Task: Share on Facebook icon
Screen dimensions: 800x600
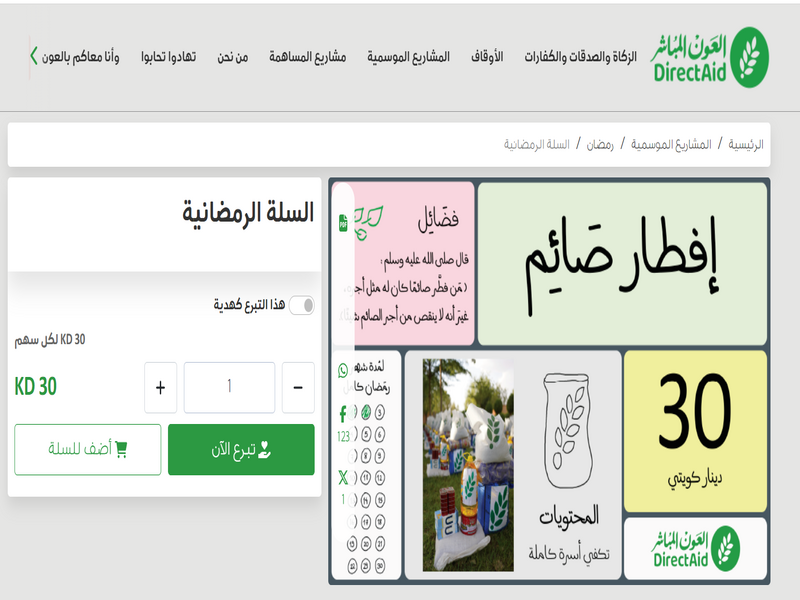Action: (x=343, y=412)
